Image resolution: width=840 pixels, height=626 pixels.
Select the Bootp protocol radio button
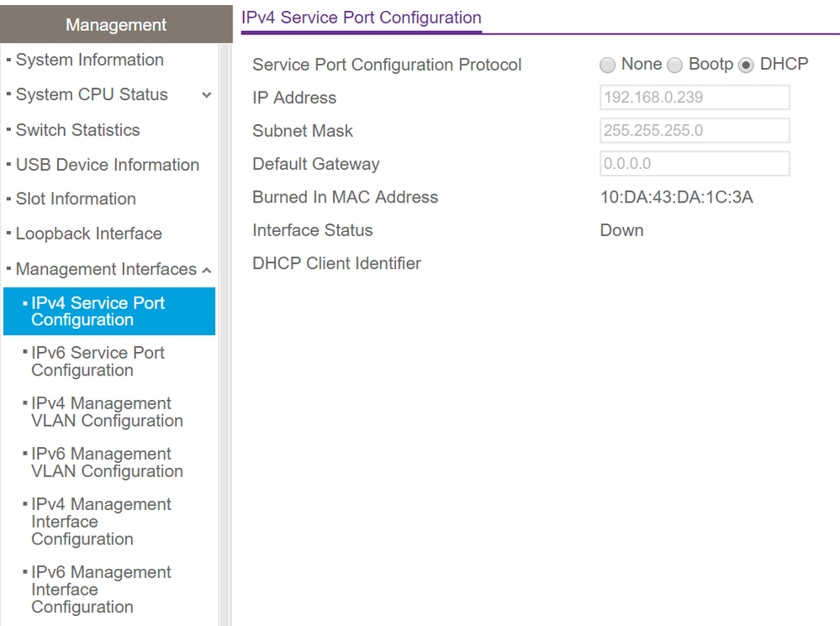pyautogui.click(x=674, y=66)
